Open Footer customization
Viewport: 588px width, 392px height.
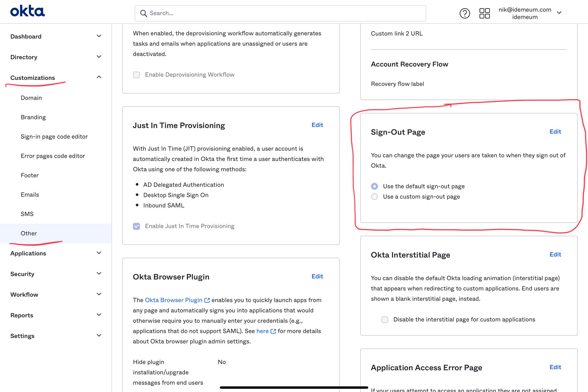(30, 175)
